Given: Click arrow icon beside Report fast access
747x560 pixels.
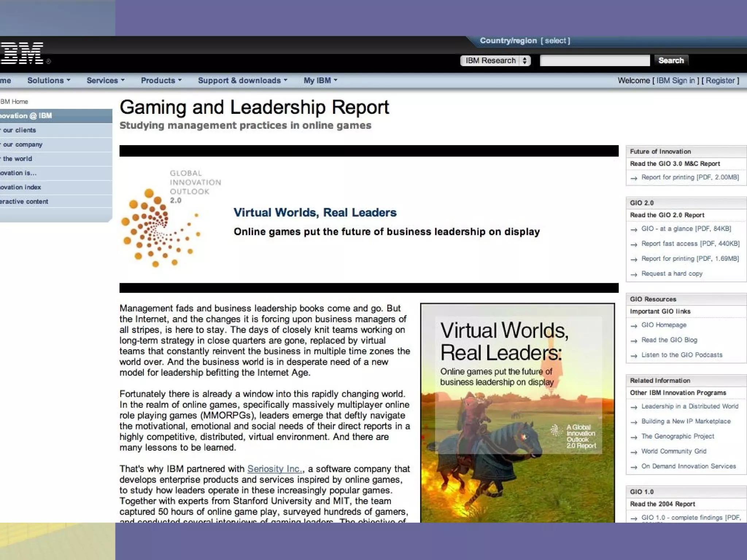Looking at the screenshot, I should click(634, 244).
